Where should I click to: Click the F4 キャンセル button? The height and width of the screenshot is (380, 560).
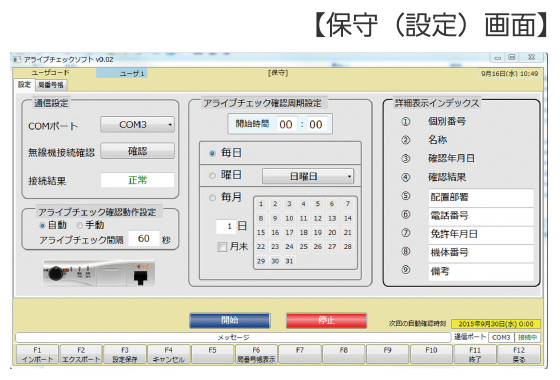pyautogui.click(x=169, y=354)
